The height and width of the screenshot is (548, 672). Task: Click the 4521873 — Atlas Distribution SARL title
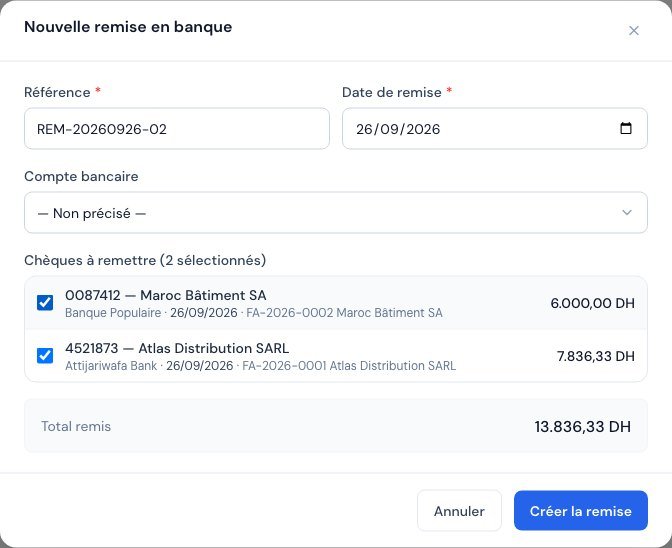177,348
